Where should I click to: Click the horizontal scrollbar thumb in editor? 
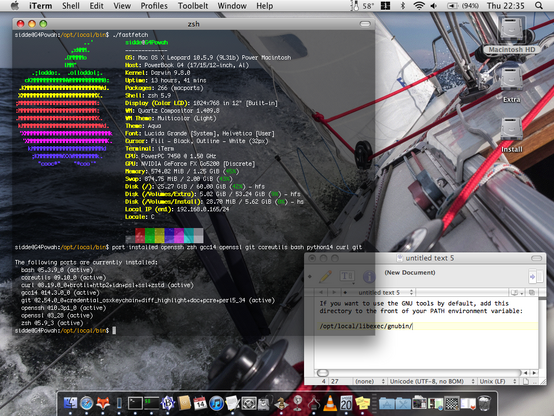pos(323,373)
